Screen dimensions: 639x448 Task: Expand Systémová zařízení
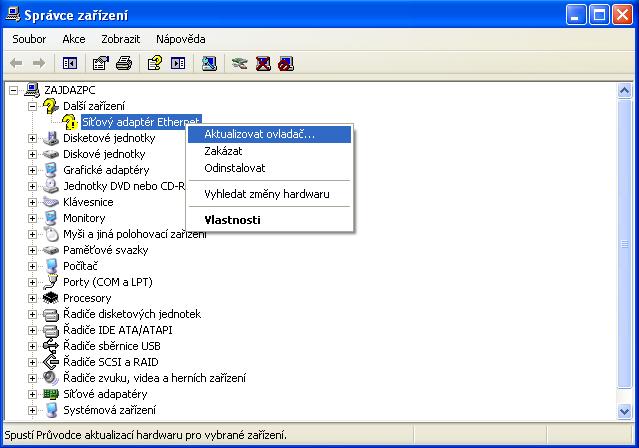[x=32, y=410]
